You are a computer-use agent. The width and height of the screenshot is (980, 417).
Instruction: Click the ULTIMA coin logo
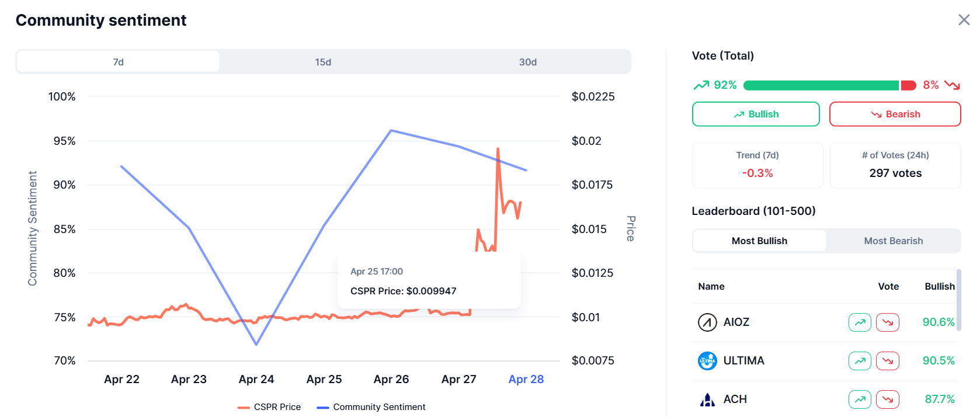[x=707, y=361]
